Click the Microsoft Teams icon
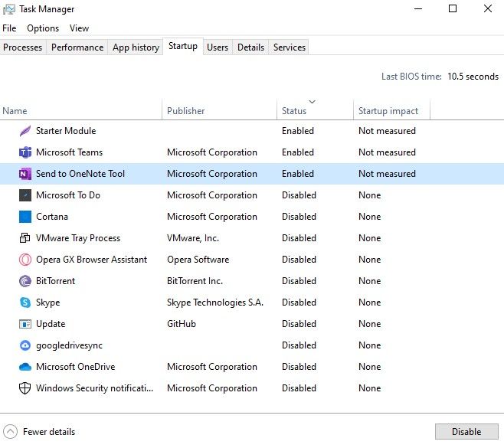Image resolution: width=504 pixels, height=448 pixels. coord(25,152)
